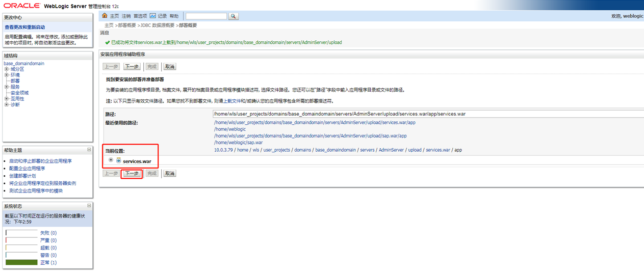Click the 路径 path input field
Screen dimensions: 644x275
tap(428, 114)
